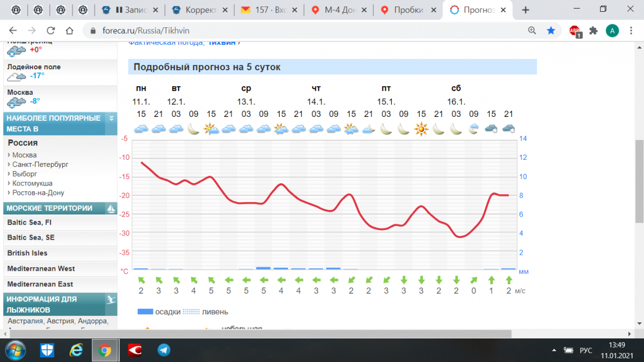
Task: Open the Ростов-на-Дону link
Action: point(38,193)
